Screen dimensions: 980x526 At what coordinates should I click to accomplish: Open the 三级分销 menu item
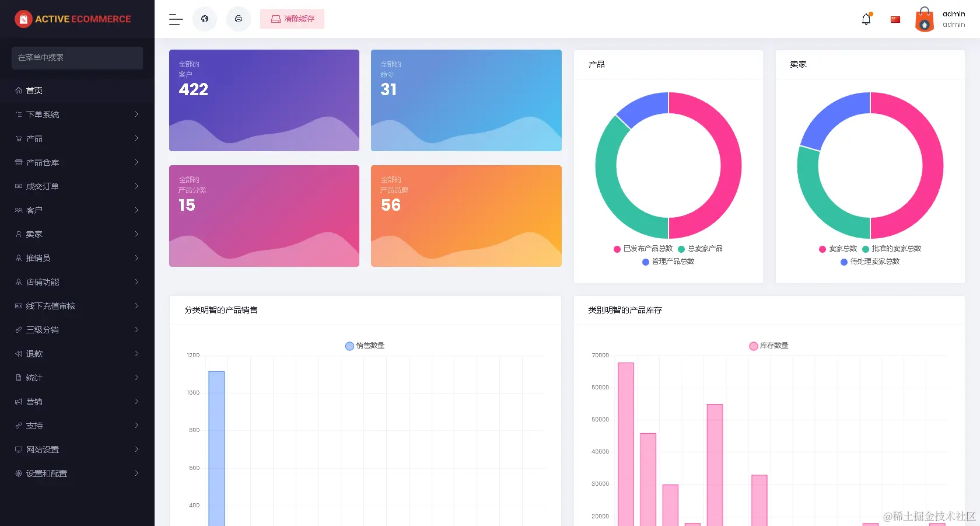pos(77,330)
